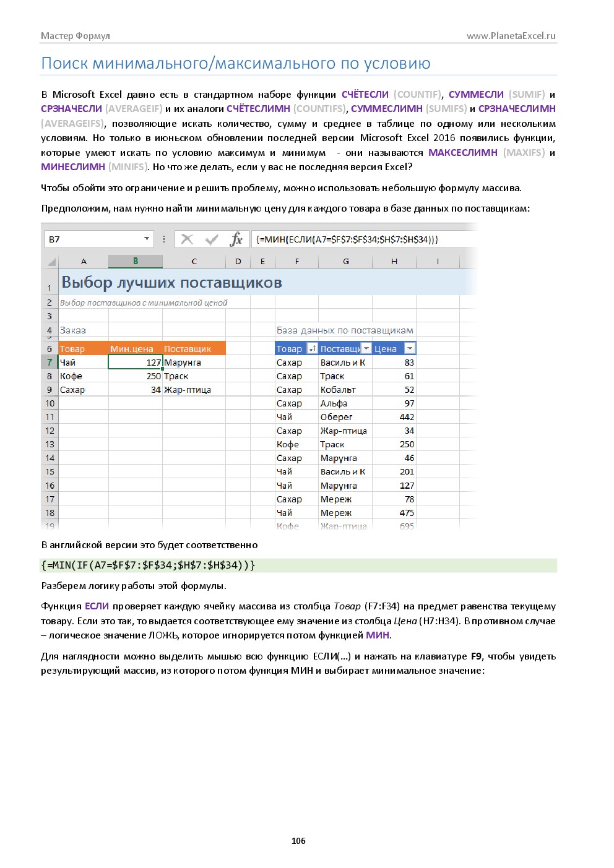Viewport: 614px width, 868px height.
Task: Select column E header
Action: coord(262,261)
